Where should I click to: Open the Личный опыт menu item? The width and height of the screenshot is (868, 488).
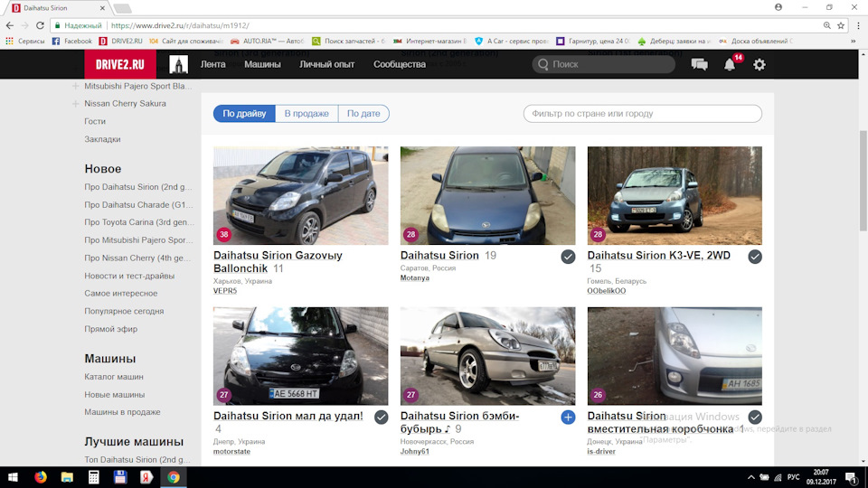(326, 64)
